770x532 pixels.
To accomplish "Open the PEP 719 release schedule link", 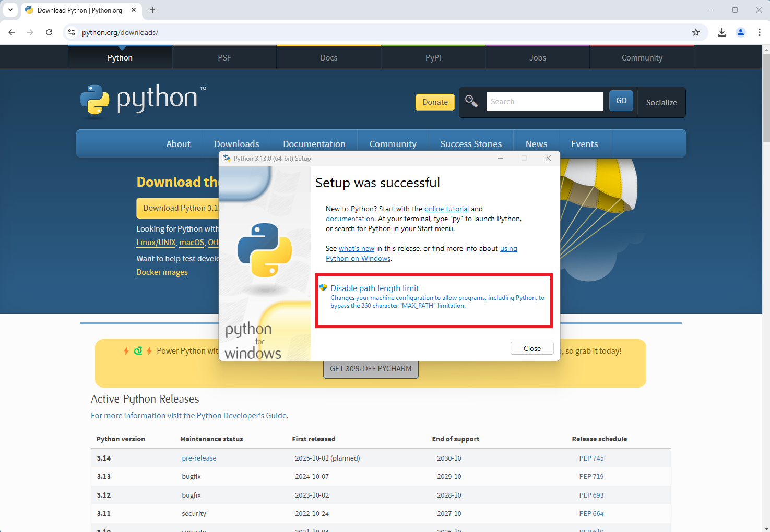I will tap(591, 476).
